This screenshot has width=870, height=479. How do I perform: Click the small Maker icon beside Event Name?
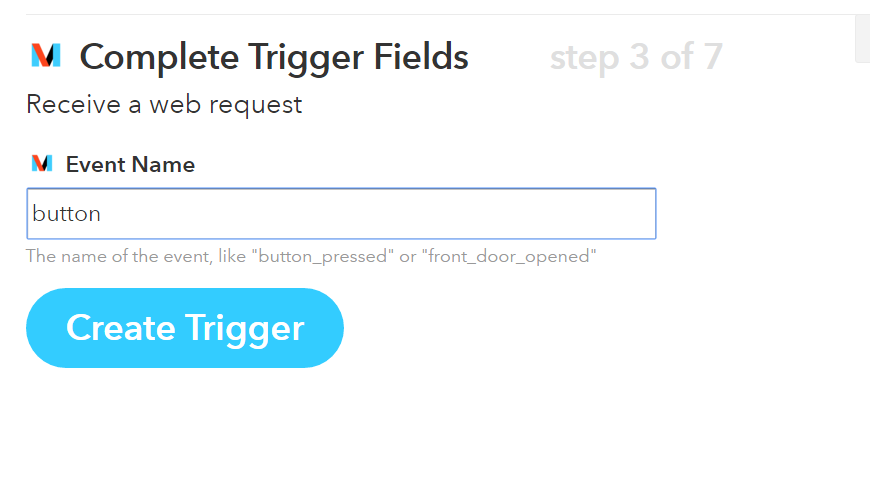[x=41, y=164]
